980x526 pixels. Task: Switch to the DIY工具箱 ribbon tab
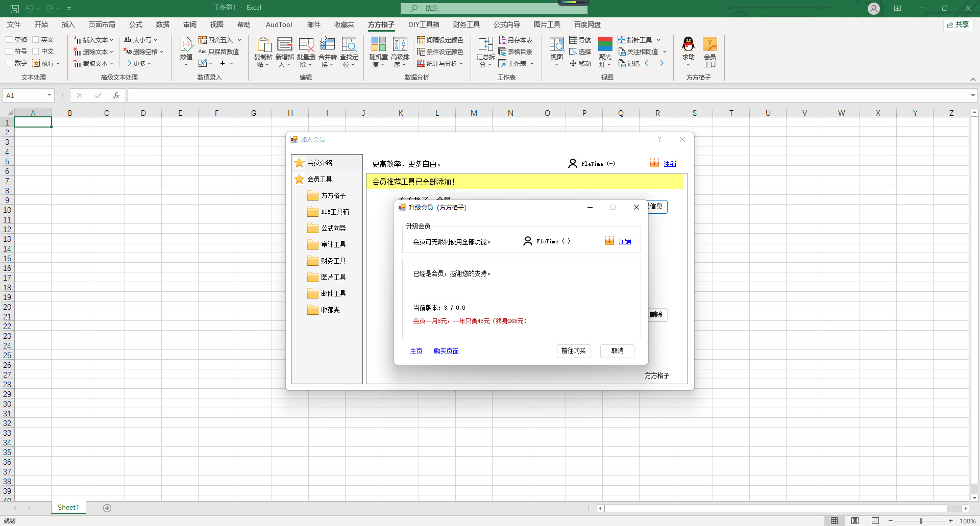tap(424, 24)
